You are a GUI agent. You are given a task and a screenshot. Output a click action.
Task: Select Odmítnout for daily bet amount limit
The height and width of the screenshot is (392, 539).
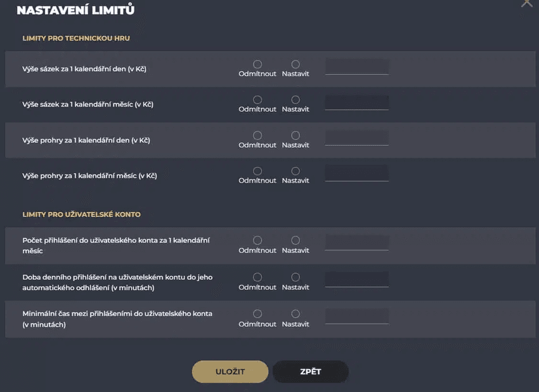point(257,63)
